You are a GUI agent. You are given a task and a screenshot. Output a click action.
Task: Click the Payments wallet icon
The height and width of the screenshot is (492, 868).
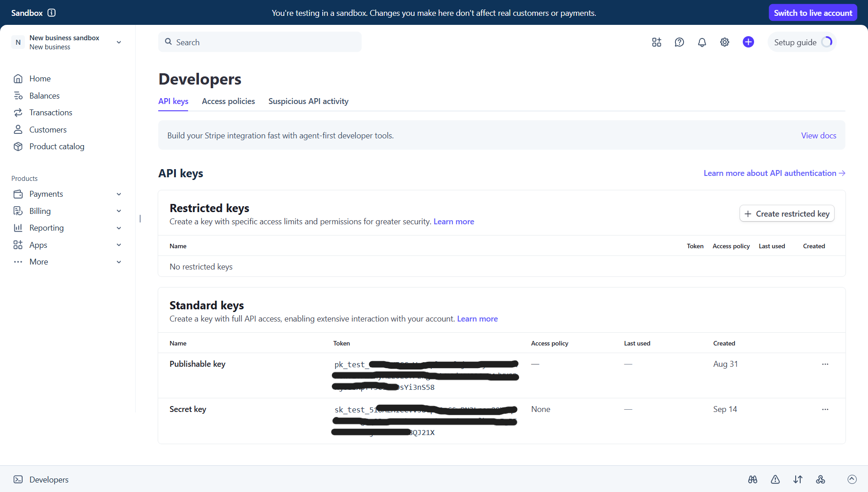click(18, 194)
